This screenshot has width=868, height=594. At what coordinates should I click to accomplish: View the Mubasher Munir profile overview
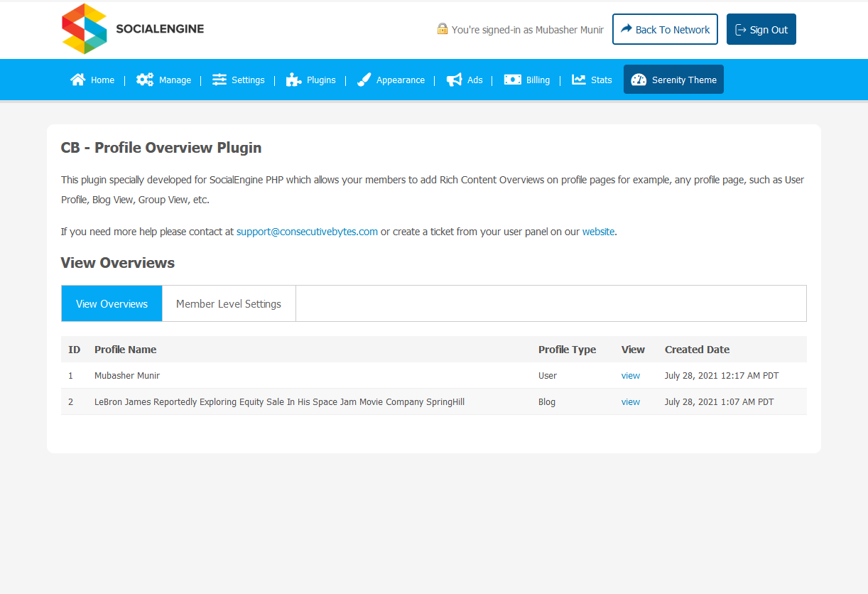click(x=630, y=376)
